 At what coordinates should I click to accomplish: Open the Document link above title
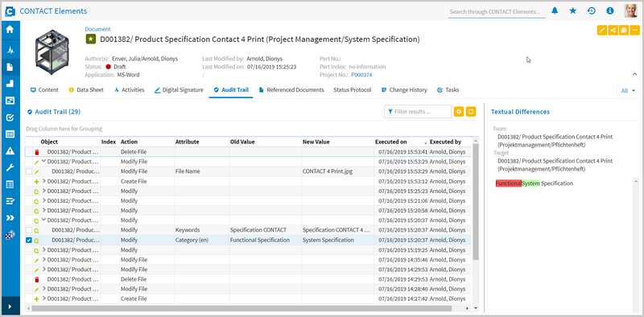tap(97, 29)
